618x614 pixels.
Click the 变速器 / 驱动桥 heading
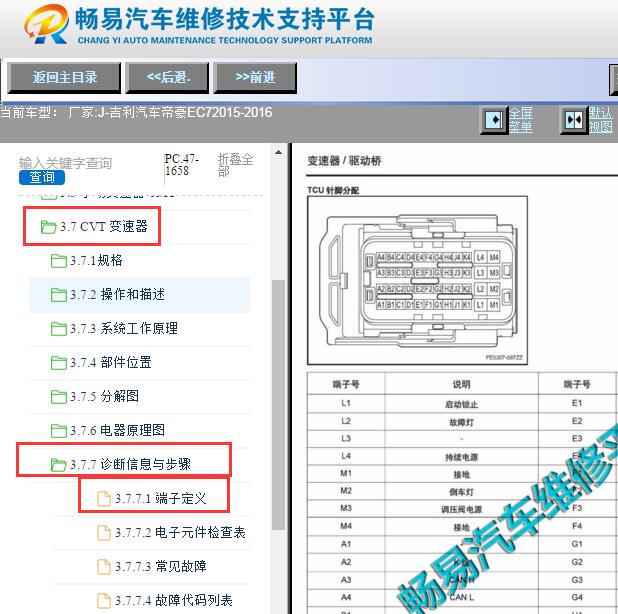click(x=344, y=161)
